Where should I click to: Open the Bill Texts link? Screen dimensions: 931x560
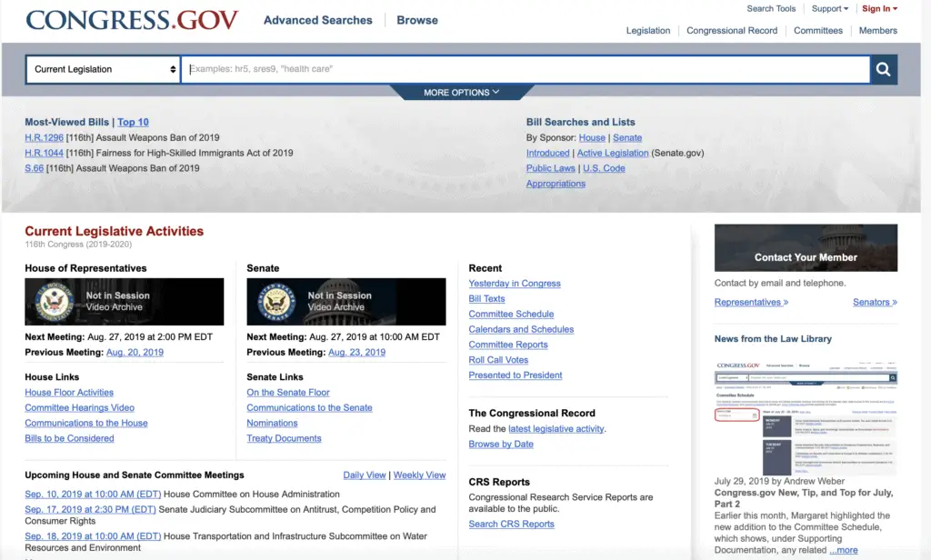coord(487,299)
